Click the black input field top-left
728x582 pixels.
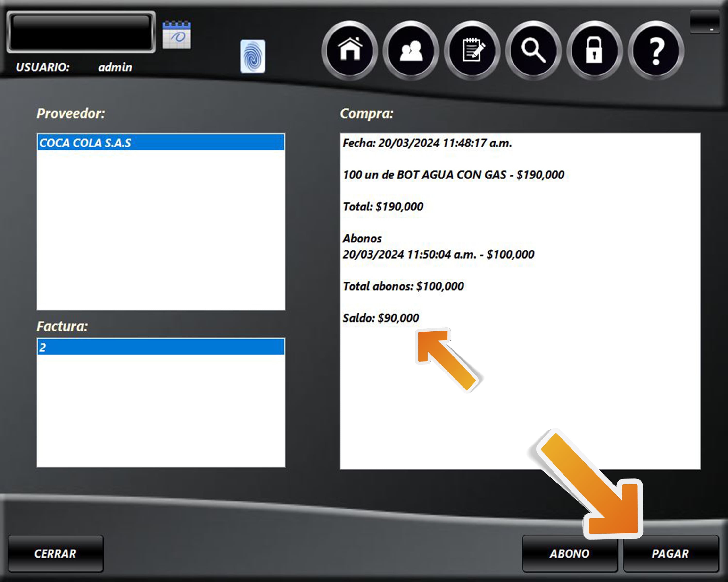[x=81, y=32]
